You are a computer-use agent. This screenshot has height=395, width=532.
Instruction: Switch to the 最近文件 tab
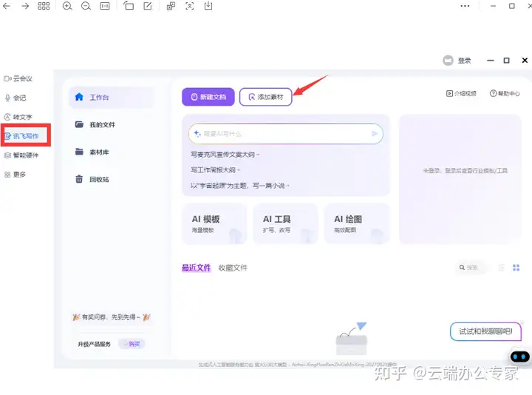click(196, 268)
